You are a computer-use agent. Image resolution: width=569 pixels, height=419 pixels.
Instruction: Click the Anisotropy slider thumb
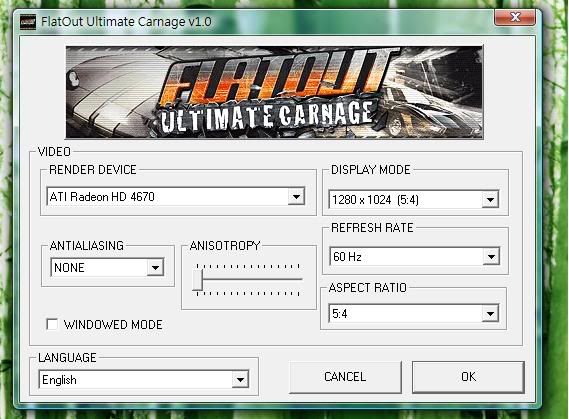point(197,279)
